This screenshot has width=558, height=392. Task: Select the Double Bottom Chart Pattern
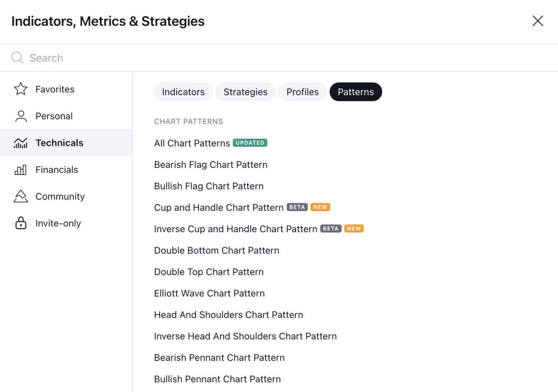click(217, 250)
